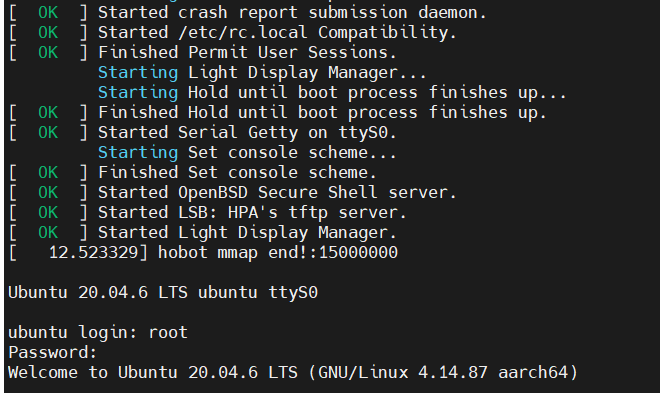The width and height of the screenshot is (660, 393).
Task: Click 'Started LSB: HPA's tftp server' line
Action: click(x=208, y=212)
